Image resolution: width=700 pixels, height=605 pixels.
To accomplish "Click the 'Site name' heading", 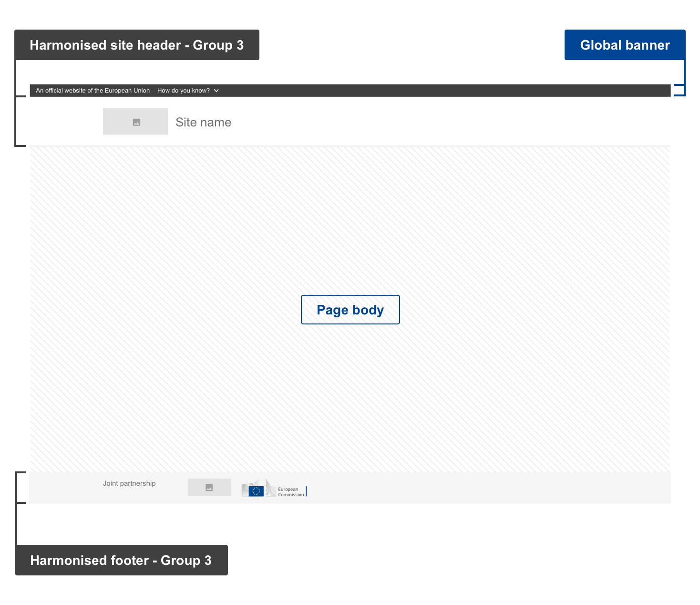I will tap(204, 122).
